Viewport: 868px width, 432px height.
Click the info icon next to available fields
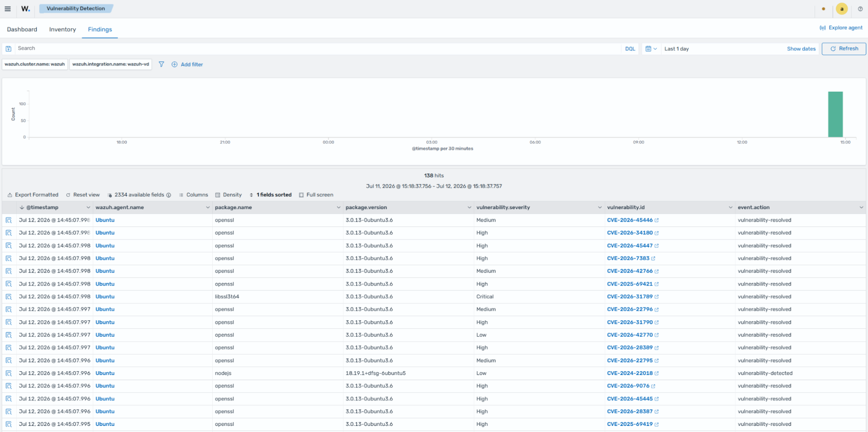[x=168, y=195]
